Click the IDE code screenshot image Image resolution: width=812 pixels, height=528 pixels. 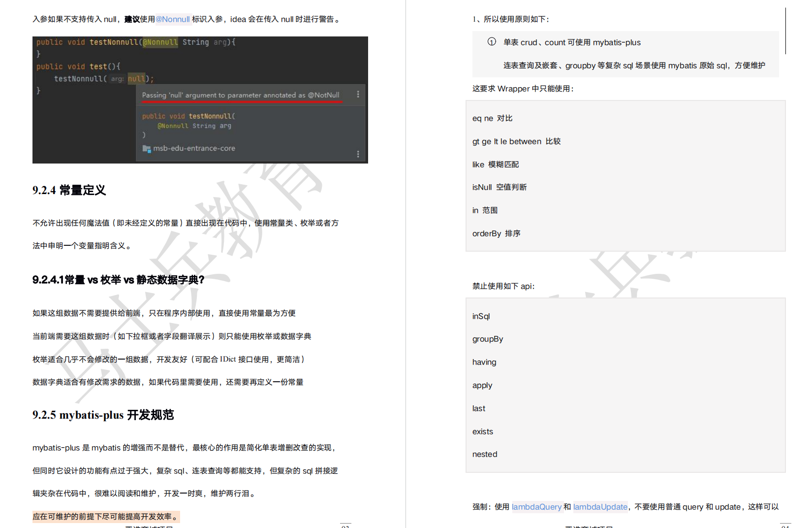(200, 100)
